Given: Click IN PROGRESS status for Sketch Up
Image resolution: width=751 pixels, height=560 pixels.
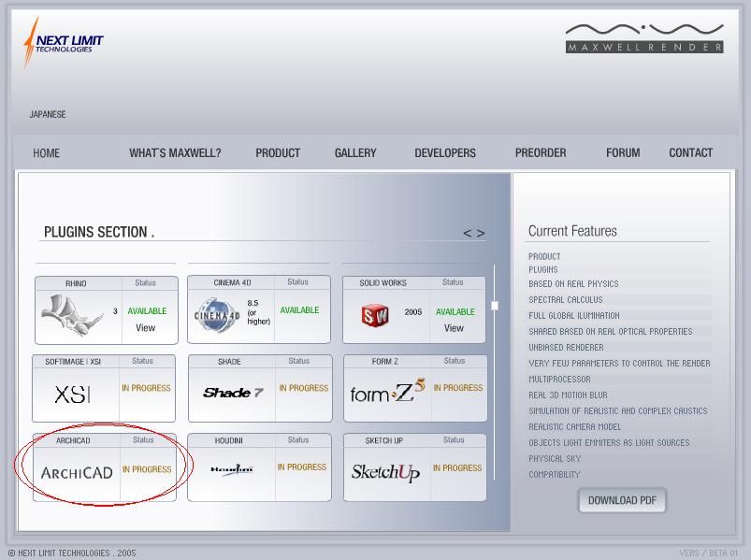Looking at the screenshot, I should tap(457, 467).
